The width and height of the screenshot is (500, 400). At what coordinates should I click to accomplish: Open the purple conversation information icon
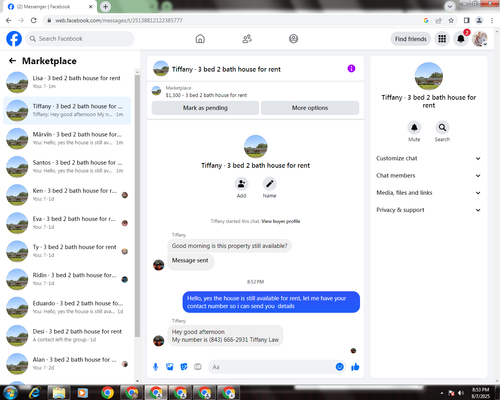coord(351,68)
